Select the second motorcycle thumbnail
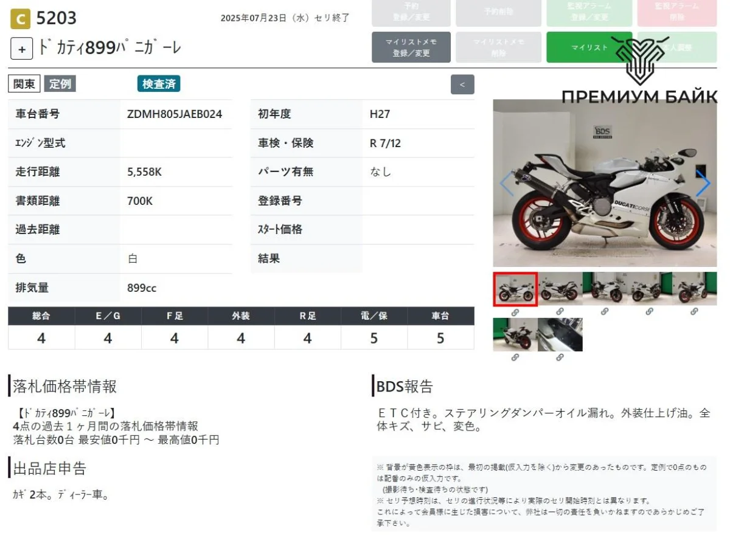The width and height of the screenshot is (730, 560). pyautogui.click(x=560, y=288)
